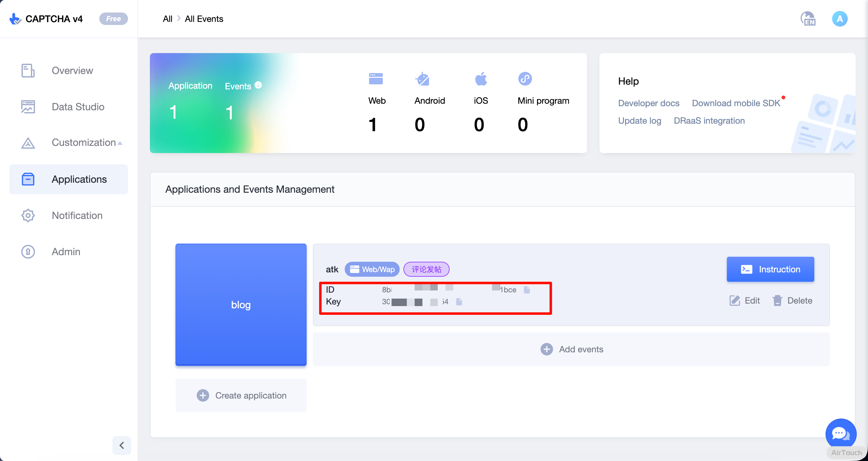Open the live chat support bubble
Image resolution: width=868 pixels, height=461 pixels.
[x=841, y=434]
